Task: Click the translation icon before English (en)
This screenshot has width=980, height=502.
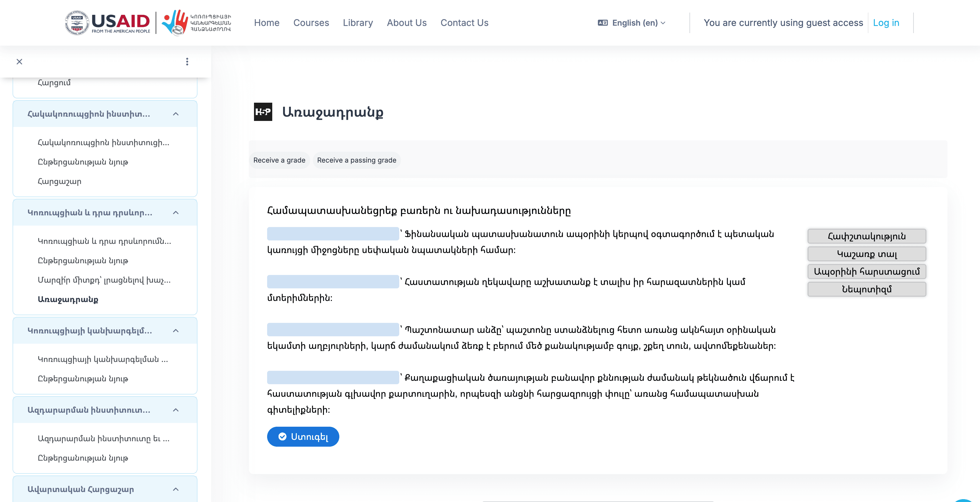Action: point(603,23)
